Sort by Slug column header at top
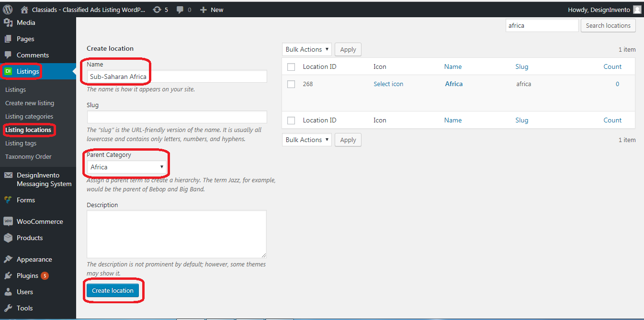This screenshot has width=644, height=320. [x=522, y=66]
